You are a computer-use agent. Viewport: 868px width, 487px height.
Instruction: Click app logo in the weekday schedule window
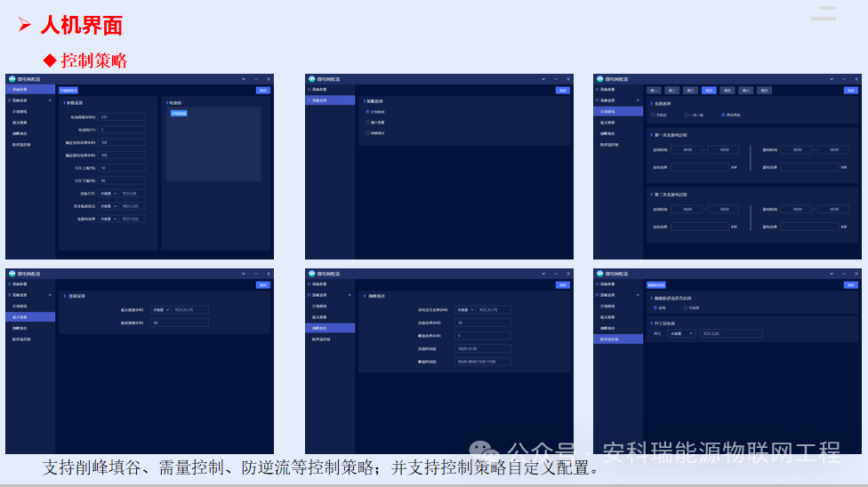pos(599,79)
